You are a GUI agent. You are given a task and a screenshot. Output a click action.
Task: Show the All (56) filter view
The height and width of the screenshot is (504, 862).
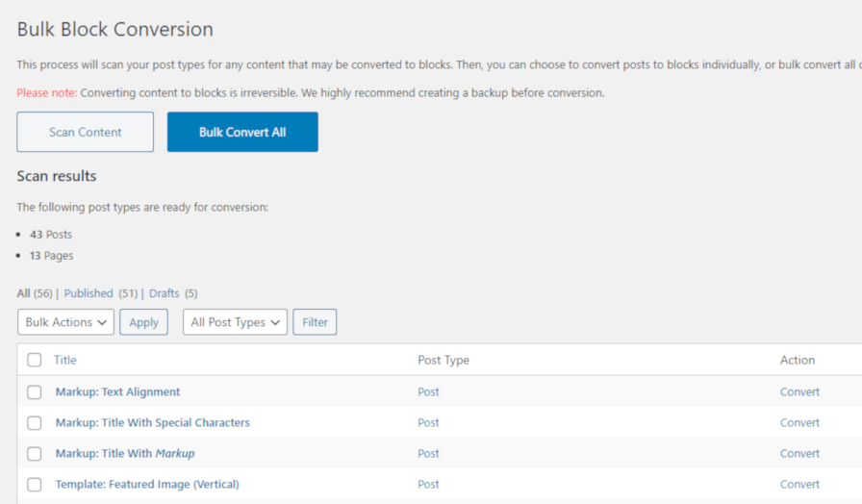24,293
